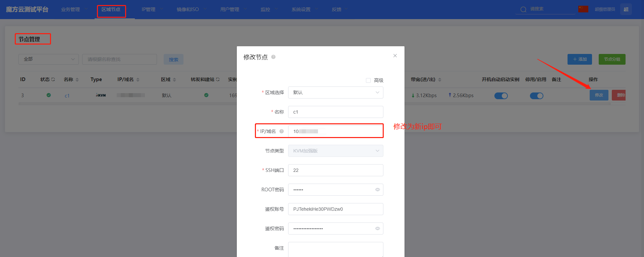
Task: Click the 节点分组 button
Action: 612,59
